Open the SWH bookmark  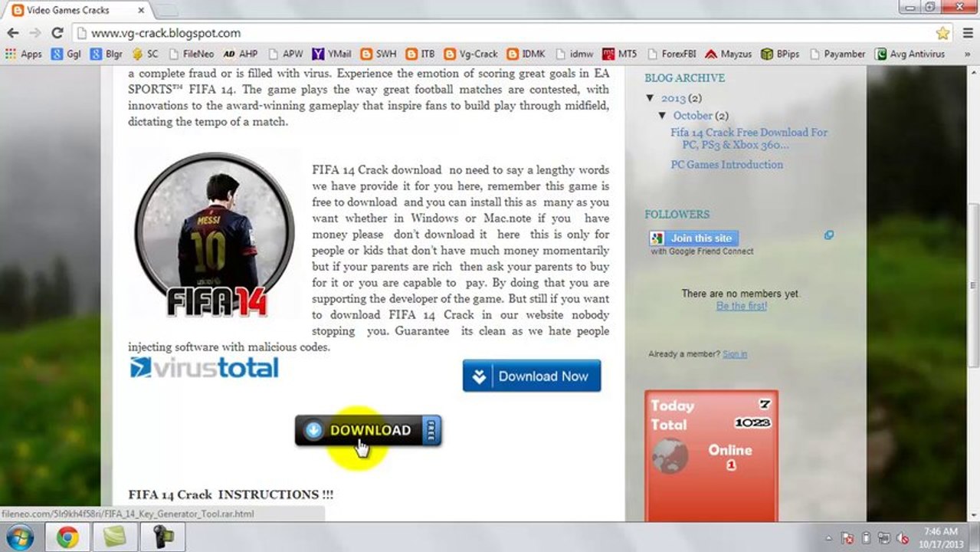[x=379, y=54]
